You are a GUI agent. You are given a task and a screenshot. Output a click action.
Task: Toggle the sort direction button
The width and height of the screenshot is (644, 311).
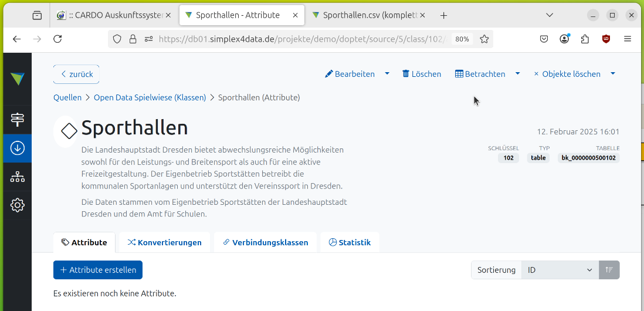609,270
